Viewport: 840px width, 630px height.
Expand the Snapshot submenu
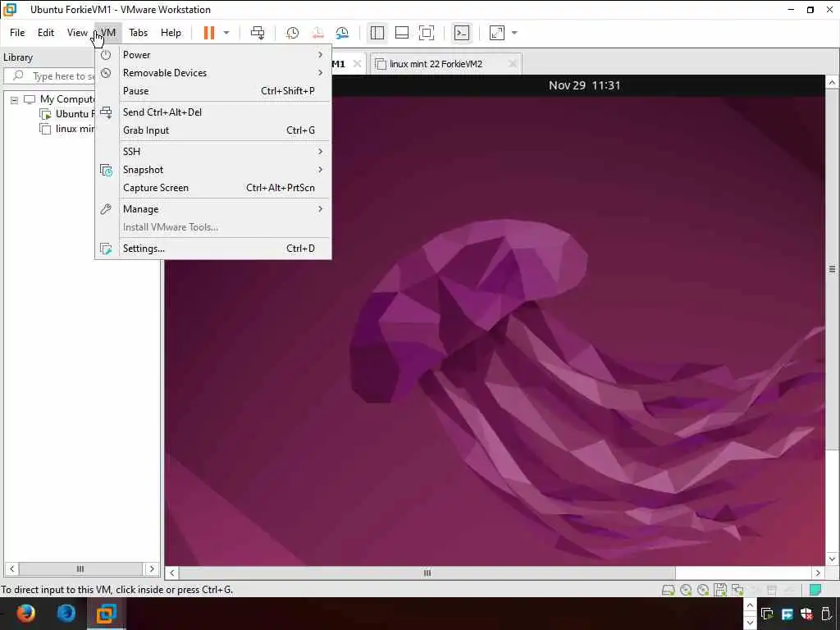click(213, 170)
